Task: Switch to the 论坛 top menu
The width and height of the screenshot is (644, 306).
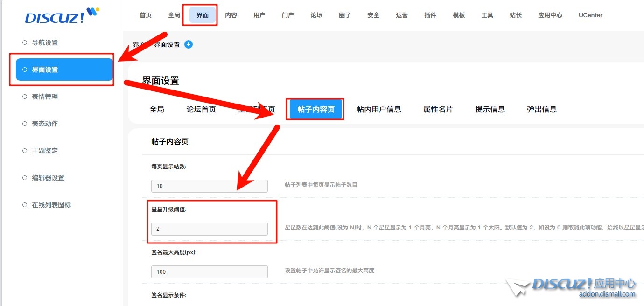Action: [x=316, y=15]
